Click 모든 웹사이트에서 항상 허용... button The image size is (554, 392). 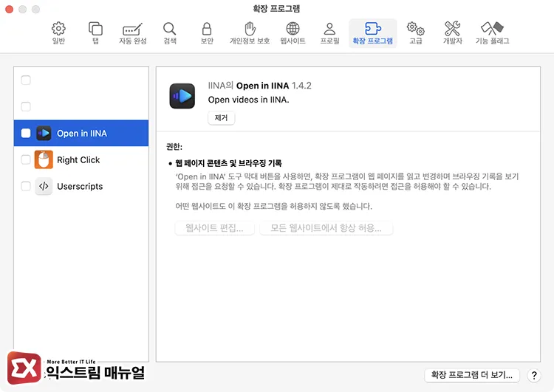click(326, 228)
